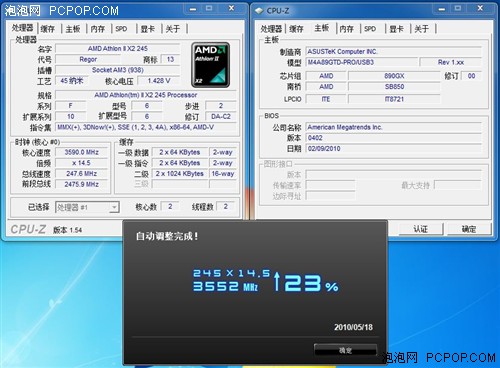This screenshot has width=500, height=368.
Task: Click the core speed value 3590.0 MHz
Action: (x=82, y=152)
